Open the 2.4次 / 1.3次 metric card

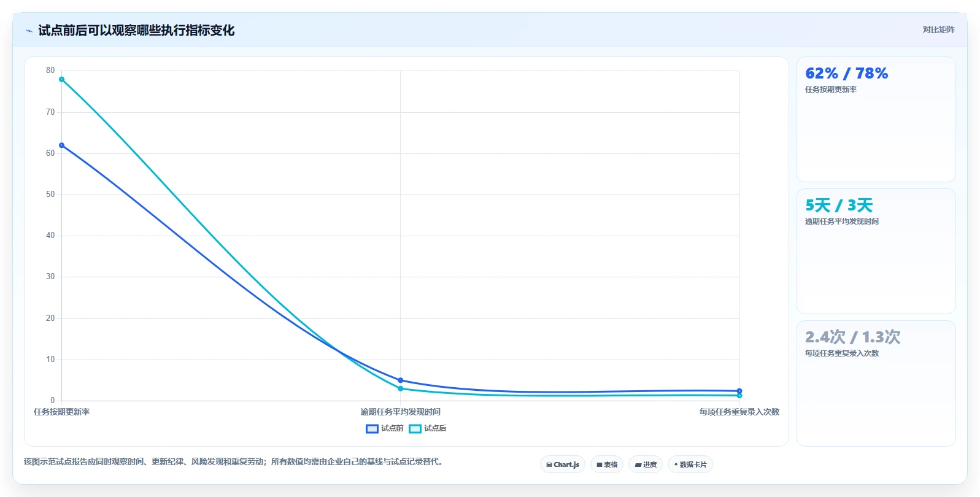876,383
